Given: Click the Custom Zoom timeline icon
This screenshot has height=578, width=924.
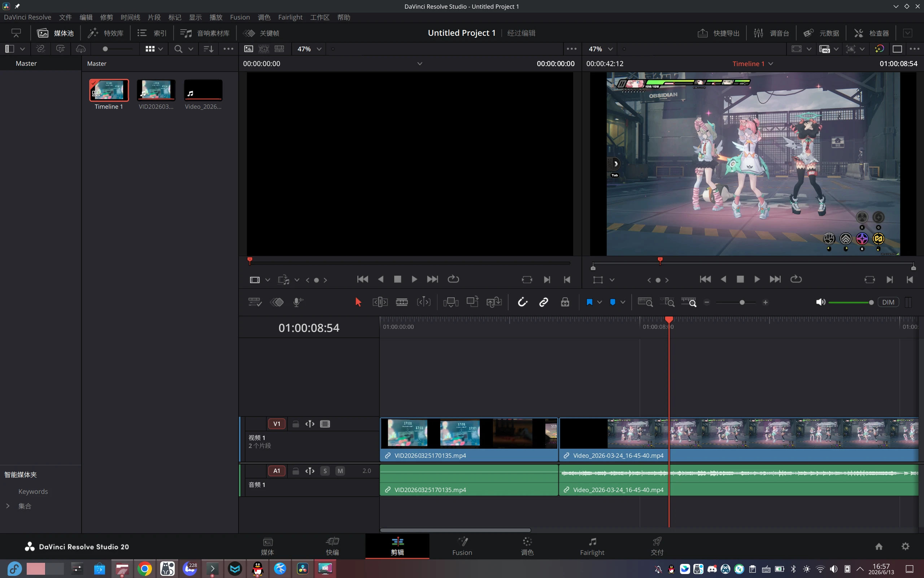Looking at the screenshot, I should point(689,302).
